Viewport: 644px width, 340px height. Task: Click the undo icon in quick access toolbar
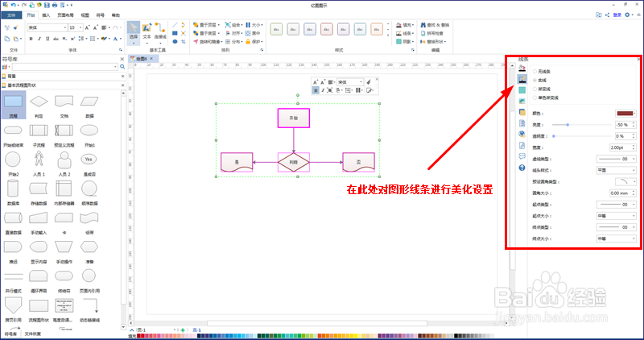(x=14, y=5)
